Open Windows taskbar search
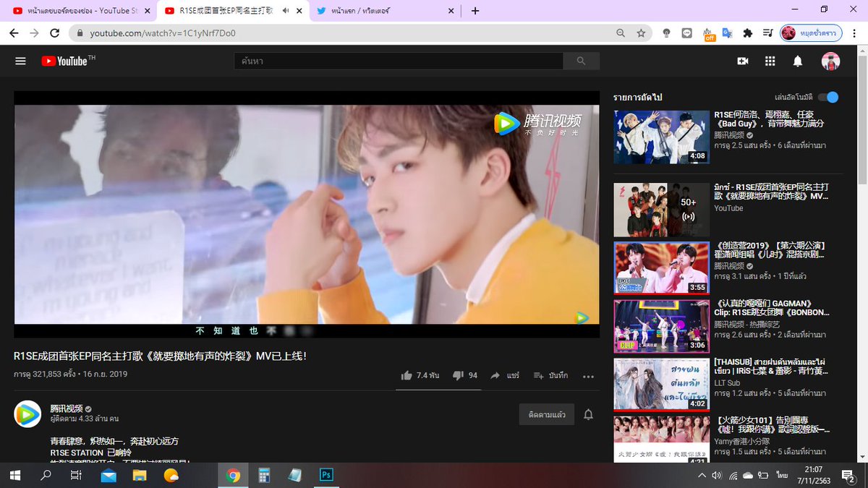 click(x=46, y=475)
